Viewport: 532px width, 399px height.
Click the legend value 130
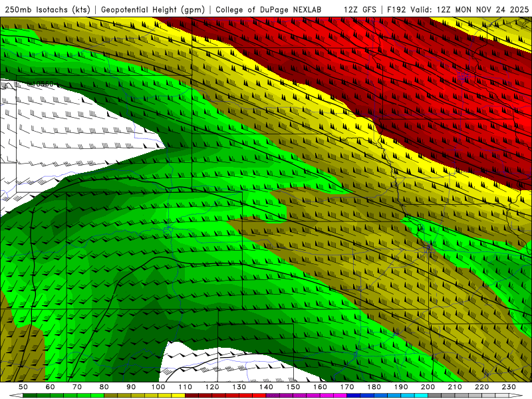239,387
